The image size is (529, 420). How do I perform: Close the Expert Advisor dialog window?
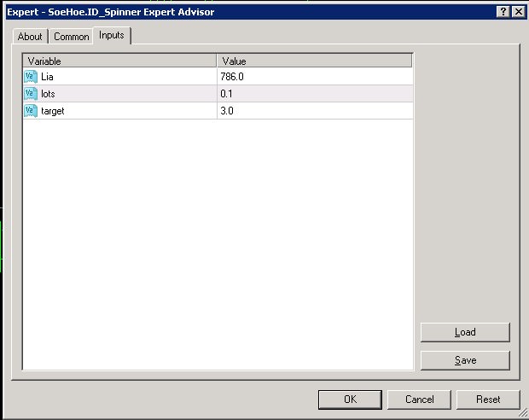[518, 12]
